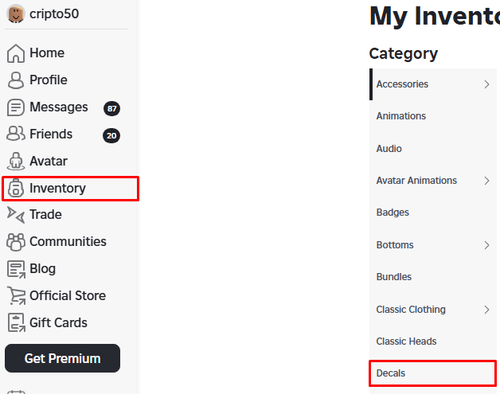Click the Home house icon
500x394 pixels.
(16, 53)
